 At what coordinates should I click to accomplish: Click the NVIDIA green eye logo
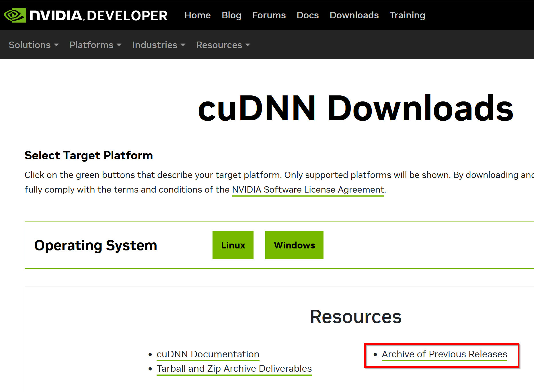pyautogui.click(x=14, y=15)
